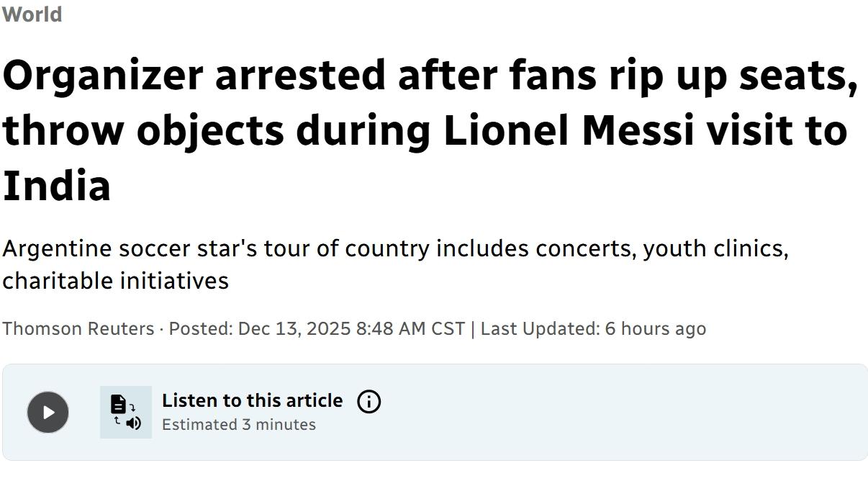The height and width of the screenshot is (481, 868).
Task: Click the 'CST' timezone label
Action: coord(448,328)
